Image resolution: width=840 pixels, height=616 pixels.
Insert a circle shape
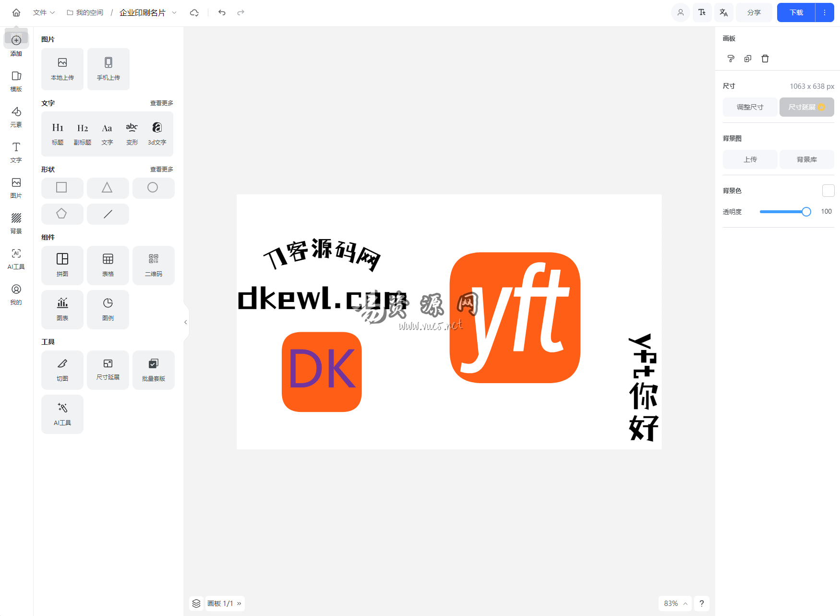154,188
